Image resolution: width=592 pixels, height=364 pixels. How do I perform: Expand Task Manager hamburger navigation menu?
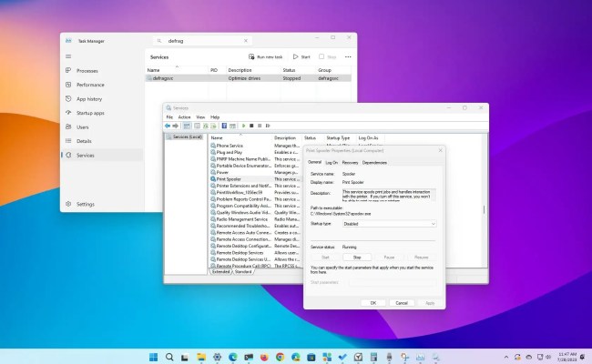point(68,56)
